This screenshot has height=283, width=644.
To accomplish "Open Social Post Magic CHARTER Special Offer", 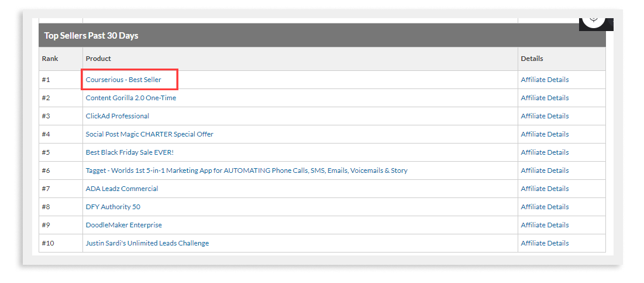I will click(150, 134).
